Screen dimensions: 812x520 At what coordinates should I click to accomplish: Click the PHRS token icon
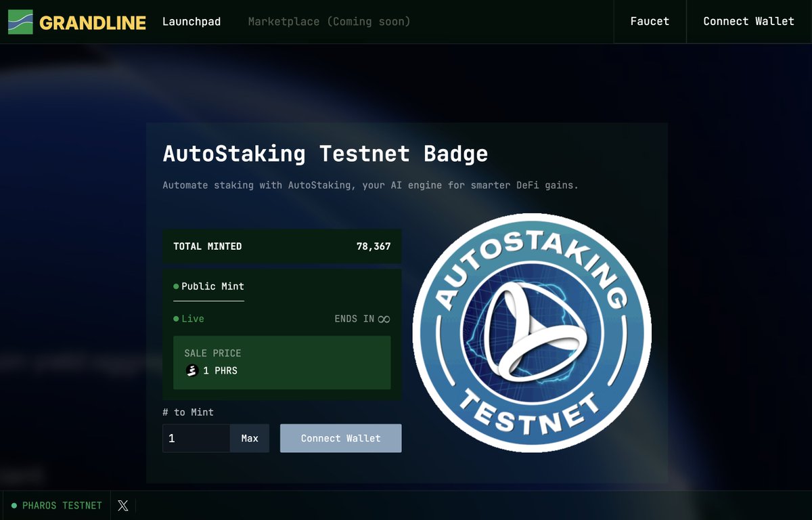tap(191, 370)
